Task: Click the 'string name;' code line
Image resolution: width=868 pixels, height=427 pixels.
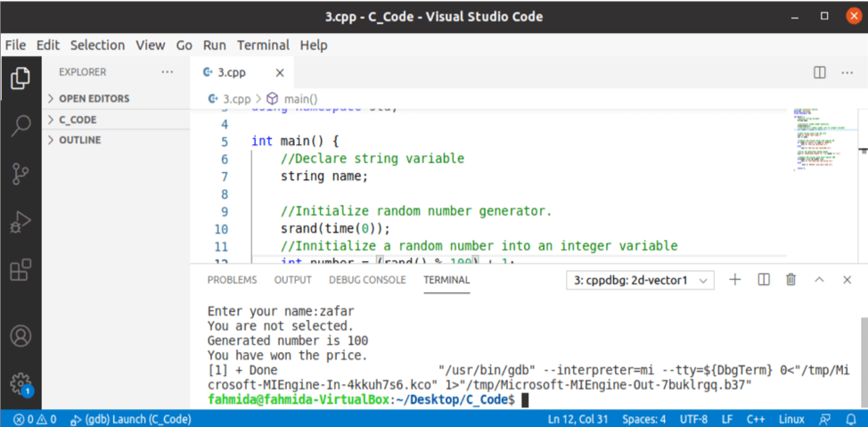Action: [323, 177]
